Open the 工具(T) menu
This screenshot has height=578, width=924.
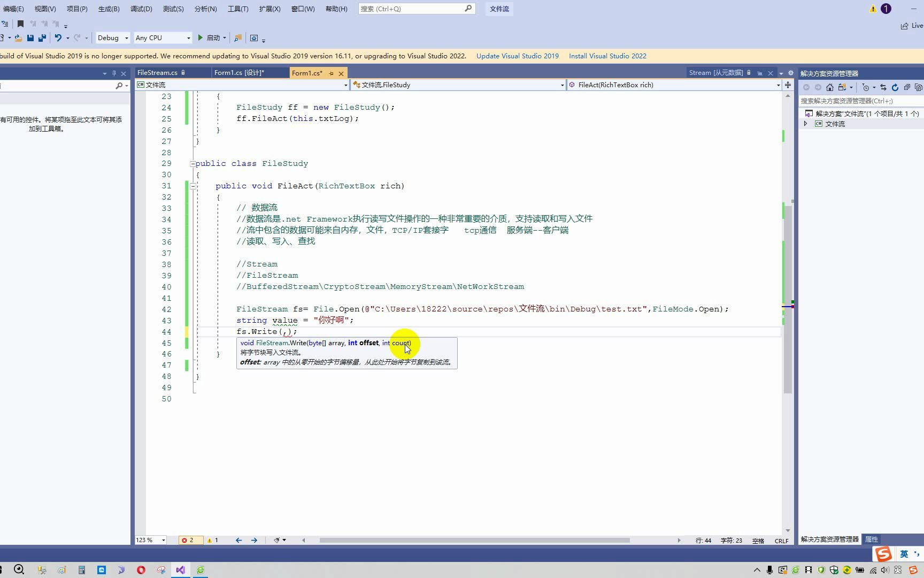238,9
